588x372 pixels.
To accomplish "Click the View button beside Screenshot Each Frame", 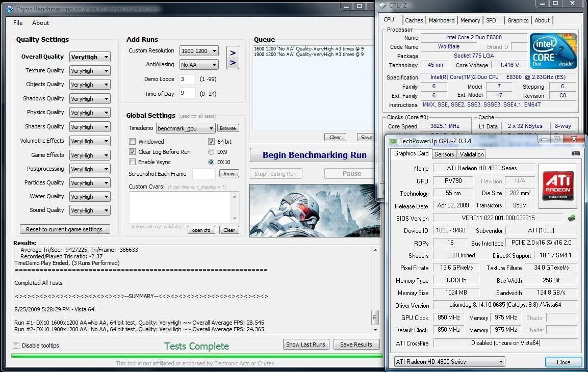I will 229,173.
